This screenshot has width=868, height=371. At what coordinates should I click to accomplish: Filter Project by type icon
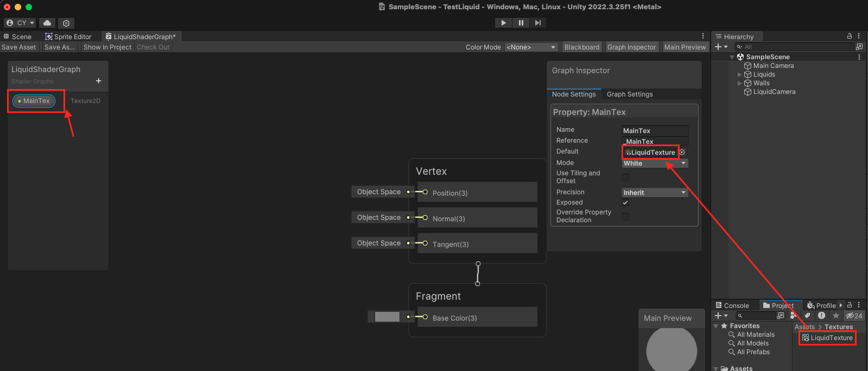[794, 316]
